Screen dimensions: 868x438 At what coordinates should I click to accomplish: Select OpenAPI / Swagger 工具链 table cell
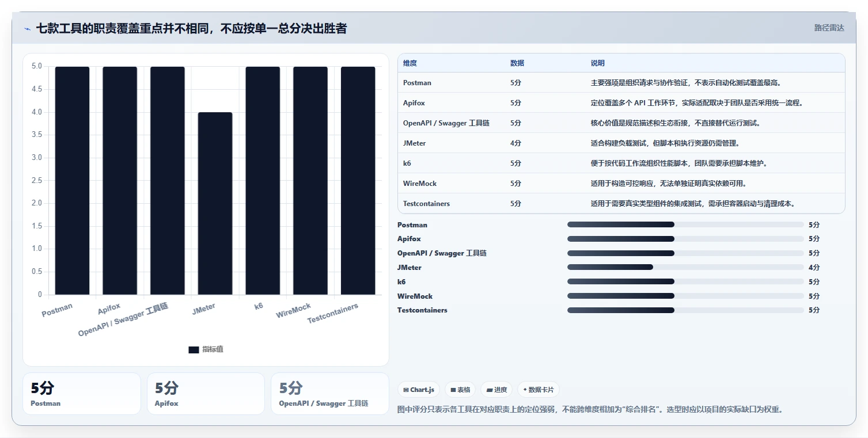point(446,123)
